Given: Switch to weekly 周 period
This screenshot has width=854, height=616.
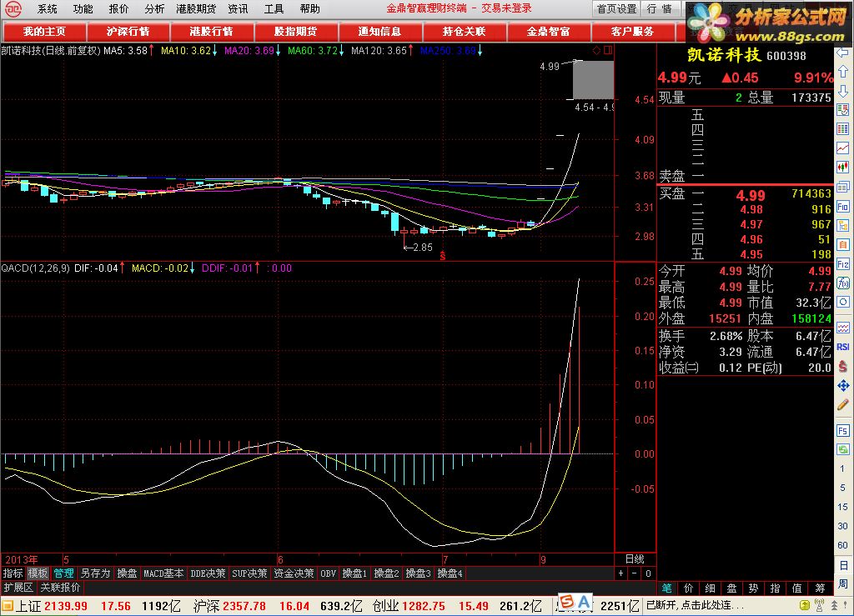Looking at the screenshot, I should click(x=842, y=583).
